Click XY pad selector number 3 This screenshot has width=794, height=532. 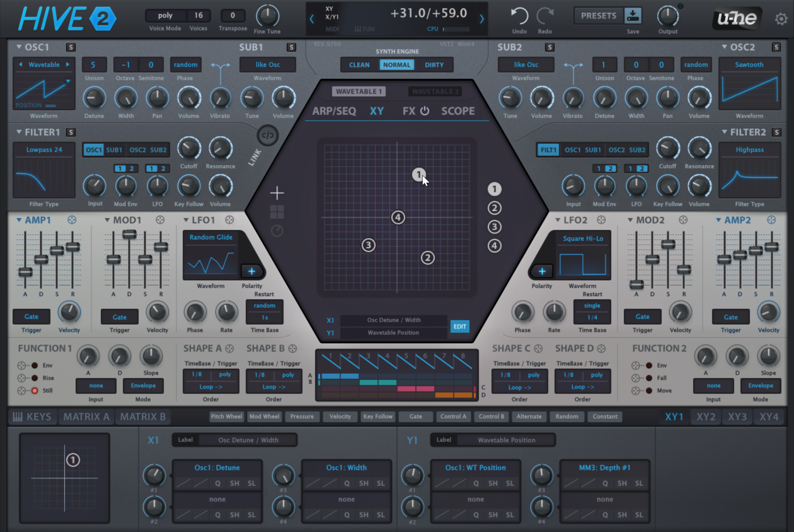494,227
